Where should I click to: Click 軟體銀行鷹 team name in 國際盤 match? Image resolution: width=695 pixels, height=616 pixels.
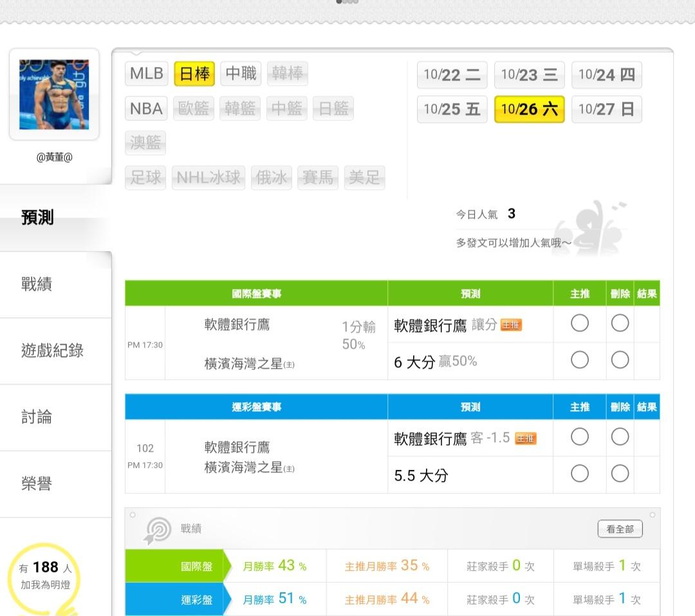pos(237,324)
